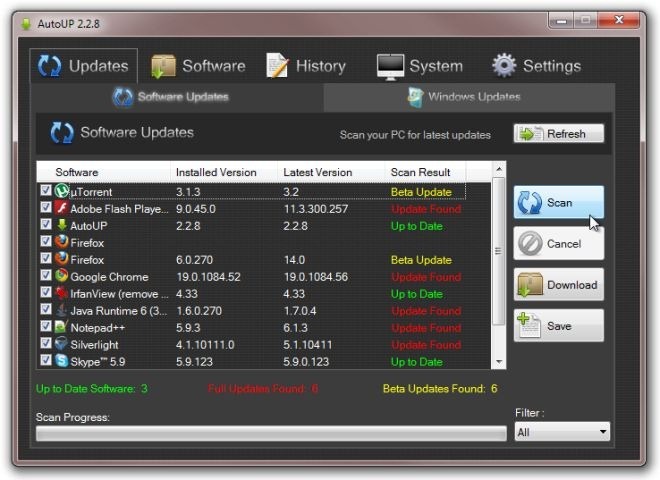Viewport: 660px width, 480px height.
Task: Click "Update Found" for Google Chrome
Action: click(426, 277)
